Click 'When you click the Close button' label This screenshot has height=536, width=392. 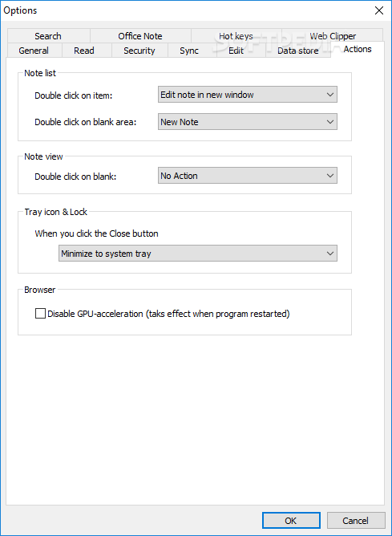pyautogui.click(x=97, y=233)
